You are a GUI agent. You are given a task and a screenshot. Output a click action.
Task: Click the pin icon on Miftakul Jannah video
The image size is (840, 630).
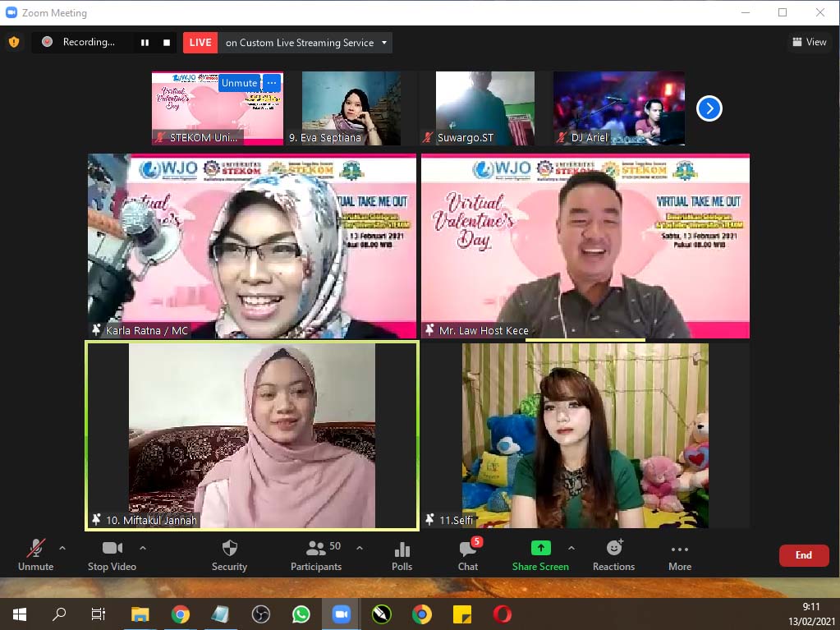tap(96, 519)
